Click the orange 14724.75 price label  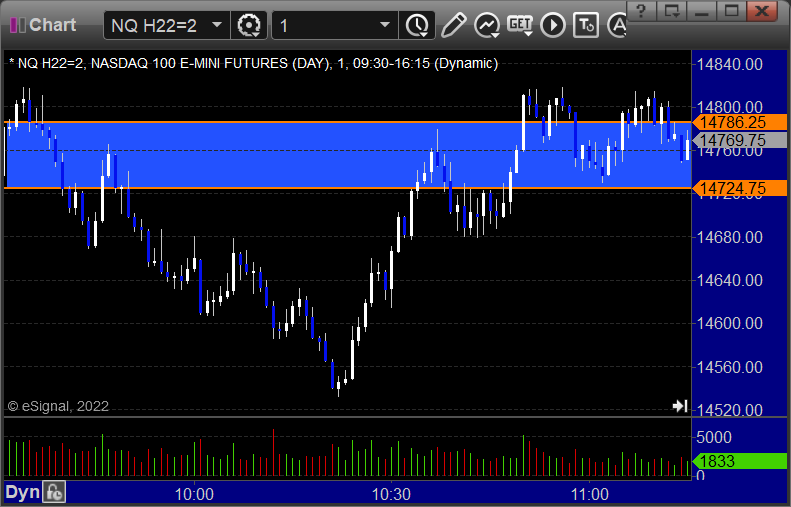pos(739,188)
